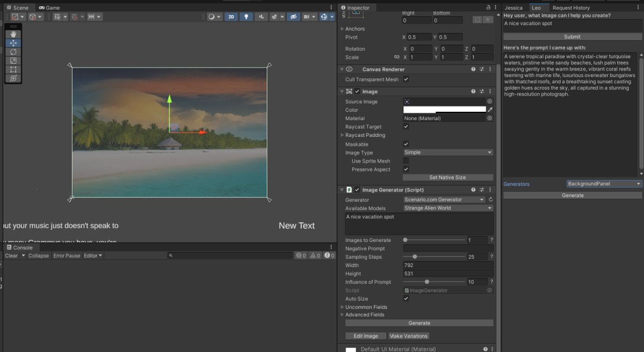The image size is (644, 352).
Task: Toggle hidden objects visibility (crossed eye)
Action: 293,17
